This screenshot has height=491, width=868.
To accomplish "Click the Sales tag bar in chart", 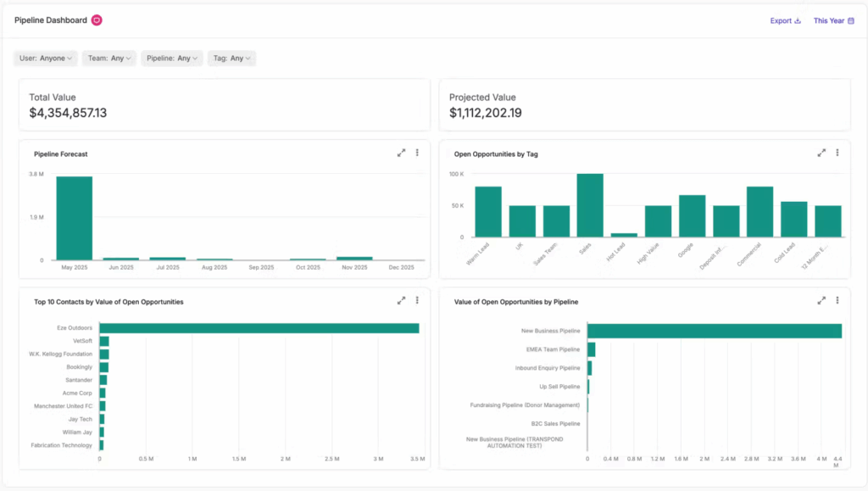I will tap(590, 205).
